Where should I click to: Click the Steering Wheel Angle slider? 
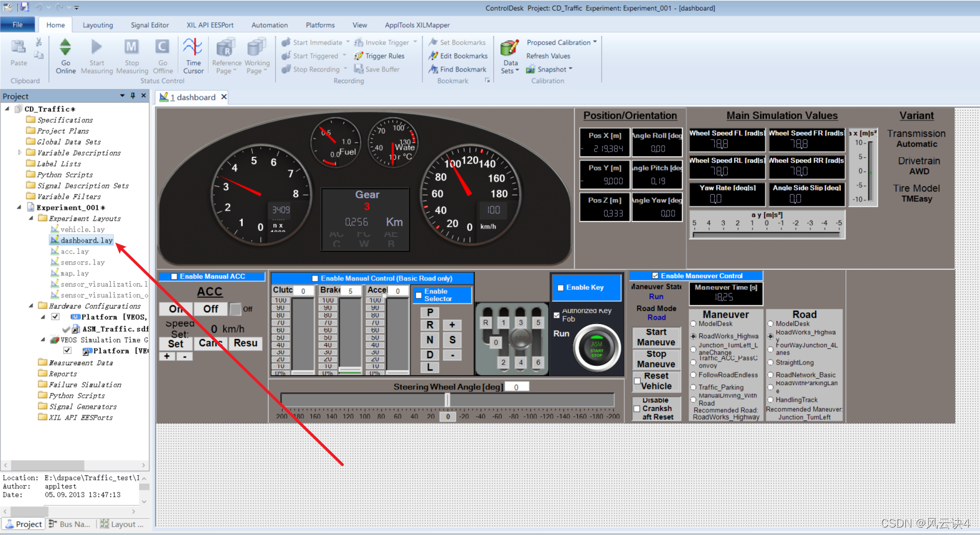(447, 399)
